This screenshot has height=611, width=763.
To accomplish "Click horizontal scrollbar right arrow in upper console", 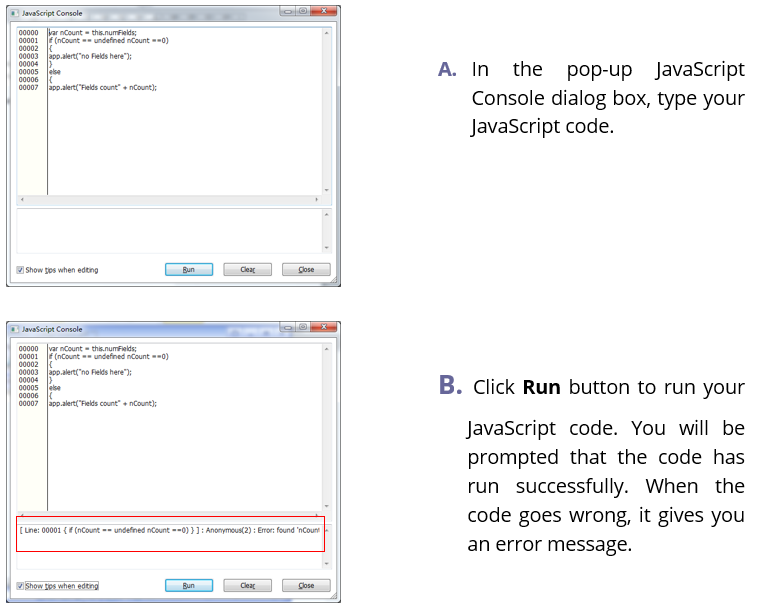I will [x=317, y=199].
